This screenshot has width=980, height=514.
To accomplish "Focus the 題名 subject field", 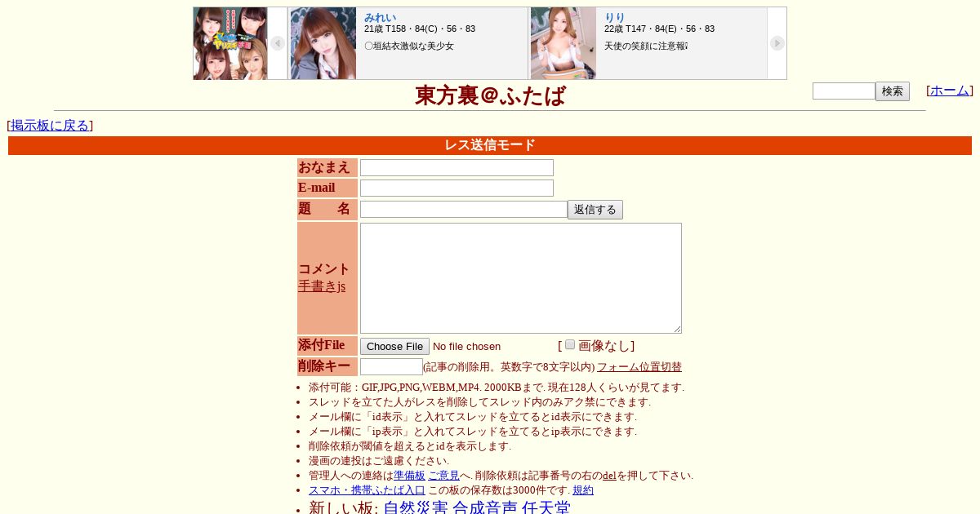I will (x=464, y=210).
